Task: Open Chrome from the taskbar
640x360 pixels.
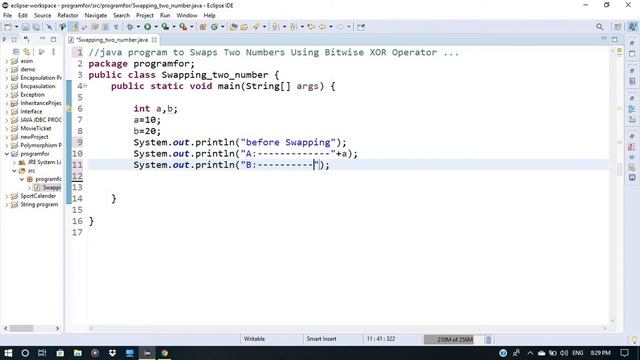Action: [x=164, y=353]
